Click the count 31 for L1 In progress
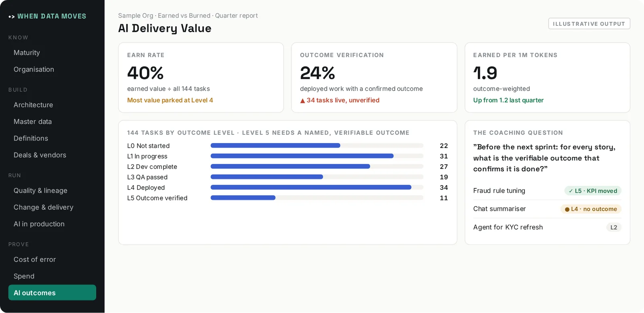Screen dimensions: 644x313 pos(444,156)
